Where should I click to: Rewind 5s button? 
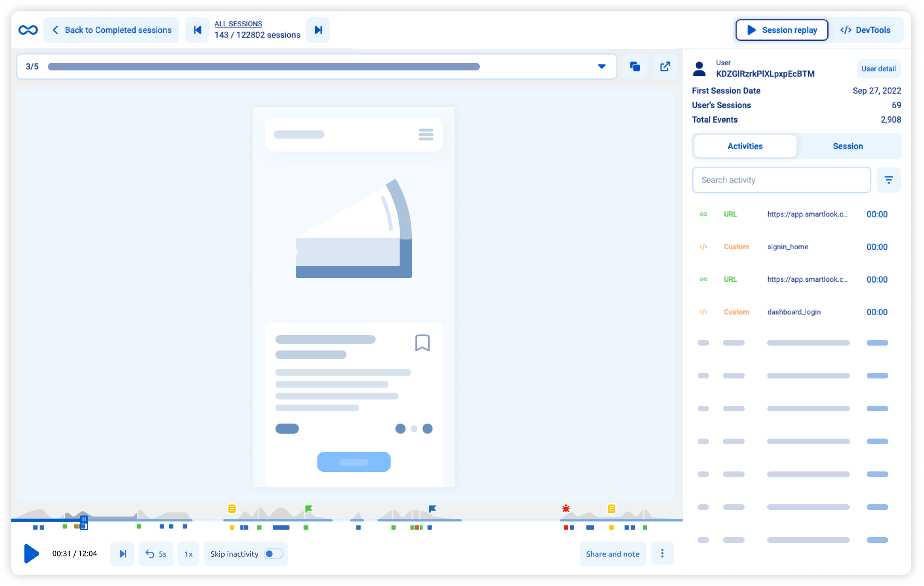click(156, 554)
